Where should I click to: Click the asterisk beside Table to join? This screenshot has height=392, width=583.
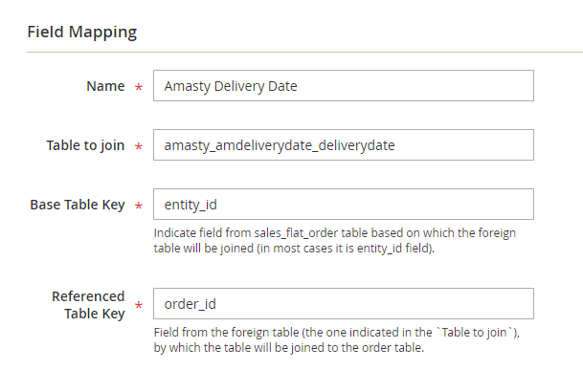point(139,147)
